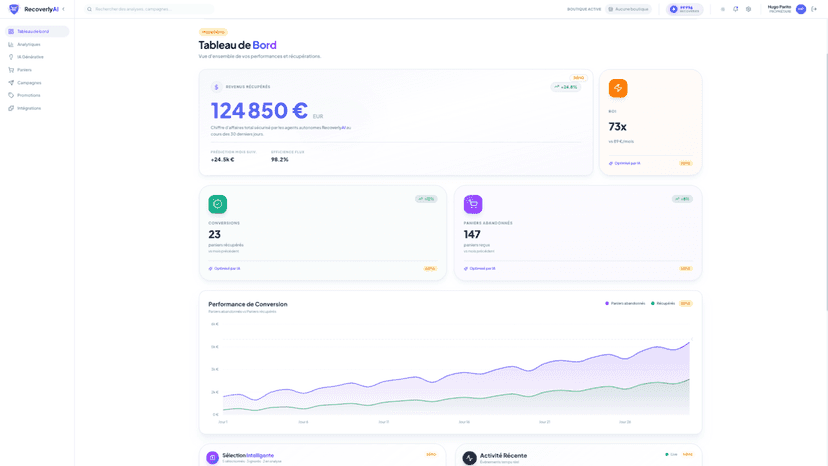Click the Activité Récente heading
The image size is (828, 466).
point(503,455)
